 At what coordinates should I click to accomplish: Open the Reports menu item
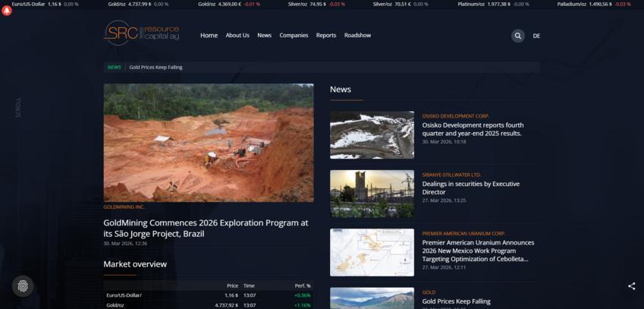(326, 36)
